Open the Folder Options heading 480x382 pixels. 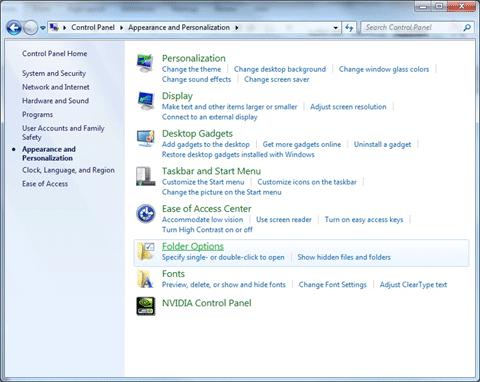193,246
